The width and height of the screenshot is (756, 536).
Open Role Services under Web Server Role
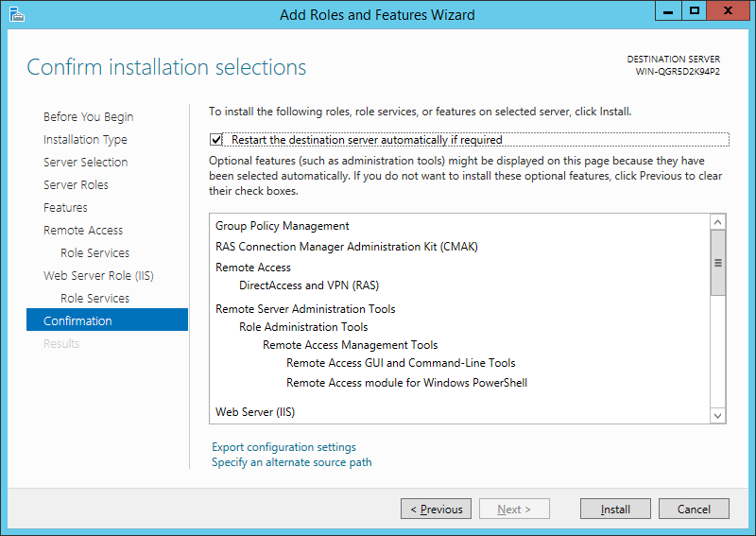click(95, 298)
